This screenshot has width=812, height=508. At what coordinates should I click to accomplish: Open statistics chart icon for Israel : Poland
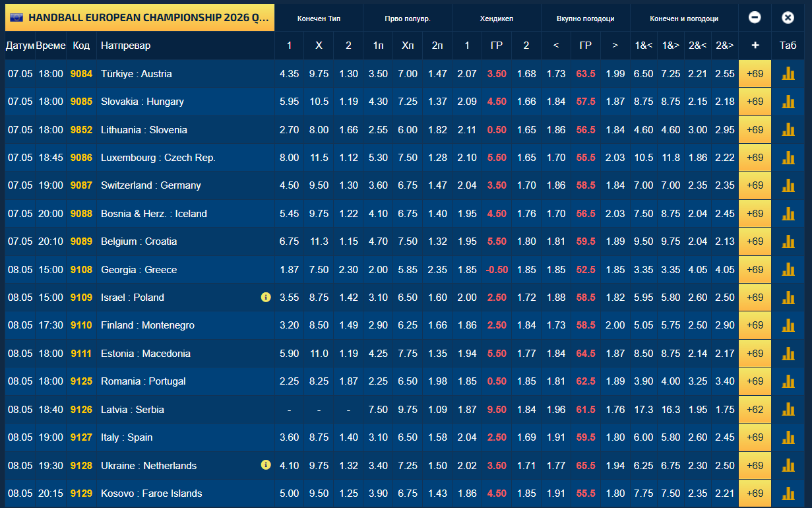788,298
